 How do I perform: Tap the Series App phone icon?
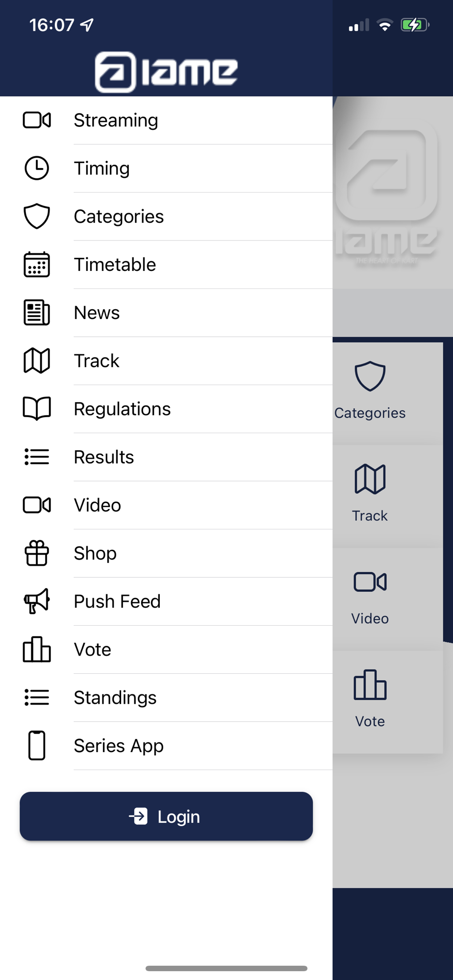(x=37, y=745)
